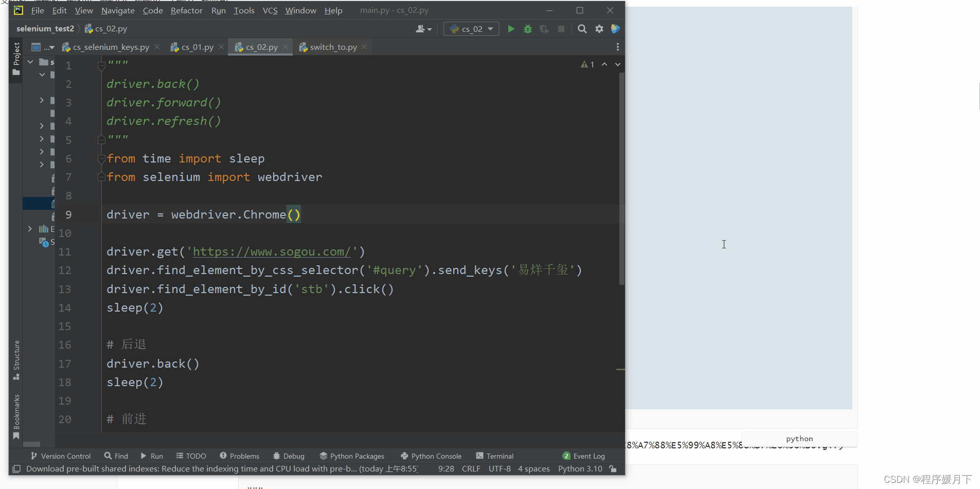
Task: Open the Refactor menu
Action: [x=186, y=10]
